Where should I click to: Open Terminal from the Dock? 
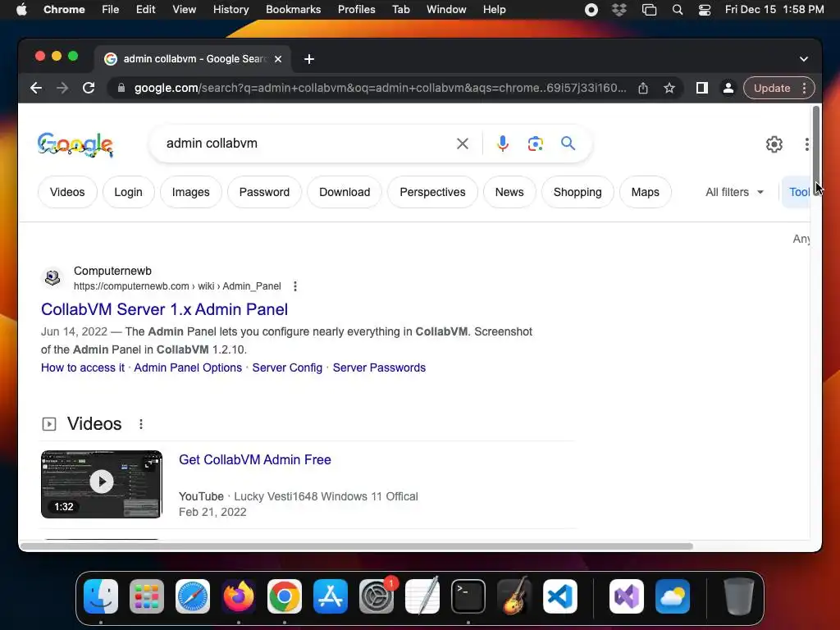tap(468, 596)
